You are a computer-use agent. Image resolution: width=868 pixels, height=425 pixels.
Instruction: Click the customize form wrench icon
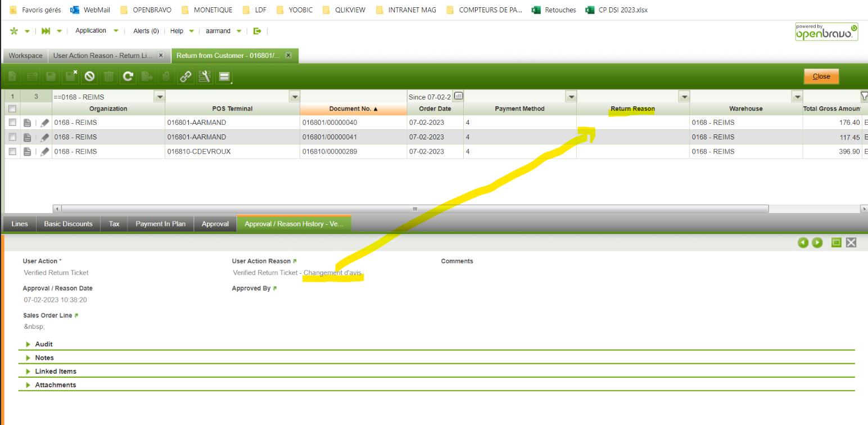click(205, 76)
